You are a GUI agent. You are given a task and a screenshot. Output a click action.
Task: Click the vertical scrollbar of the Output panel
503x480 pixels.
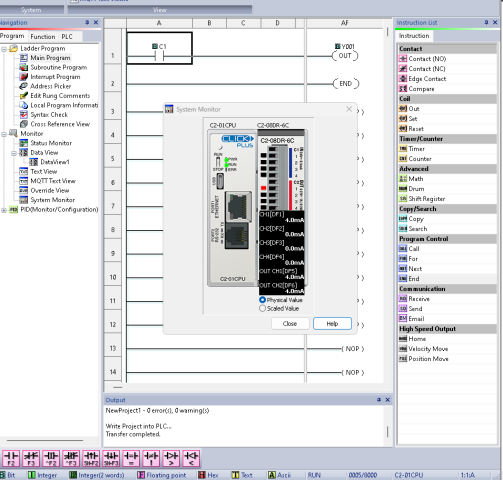click(x=387, y=432)
